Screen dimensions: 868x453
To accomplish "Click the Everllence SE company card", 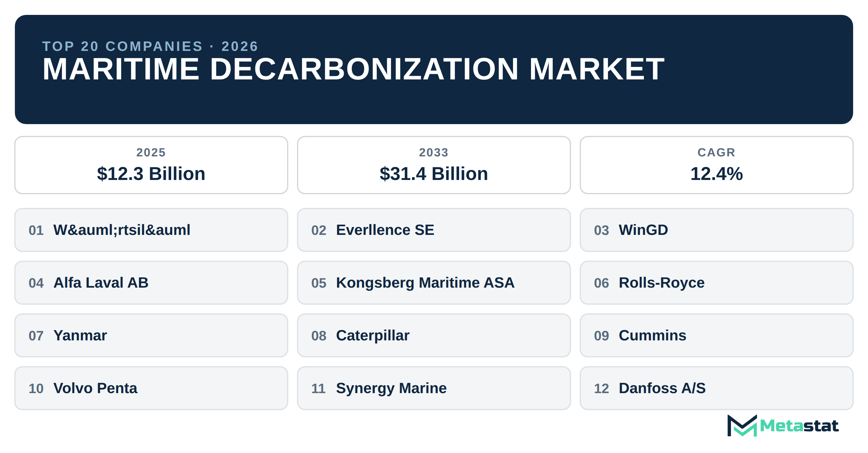I will coord(434,230).
